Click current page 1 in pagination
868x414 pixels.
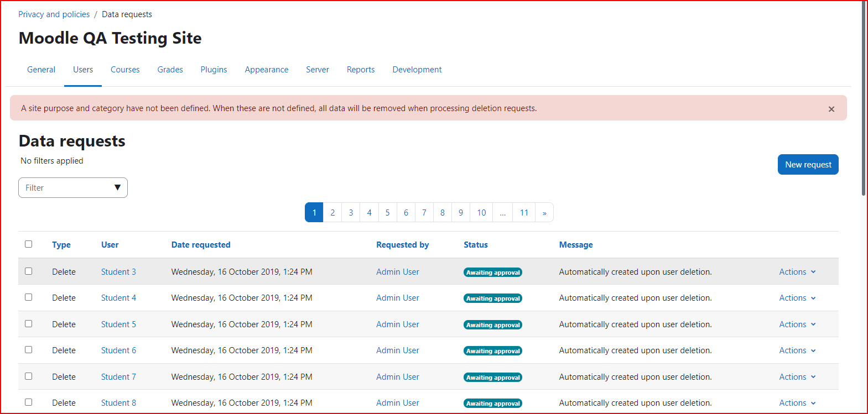(x=314, y=213)
